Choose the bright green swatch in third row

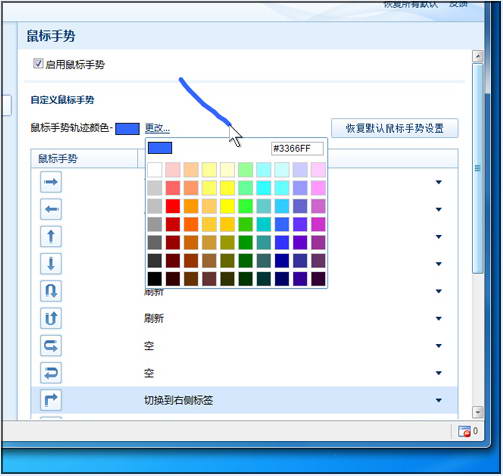click(246, 206)
